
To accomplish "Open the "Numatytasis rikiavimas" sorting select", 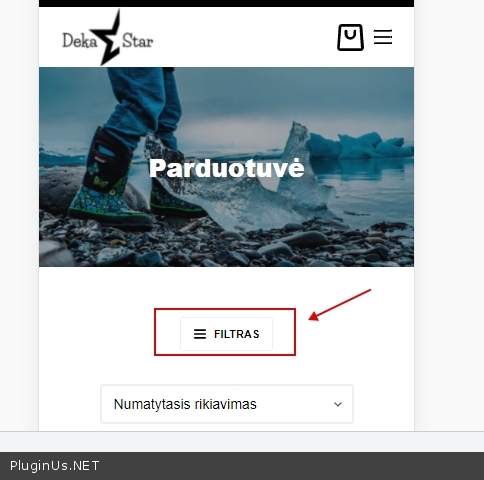I will pyautogui.click(x=227, y=404).
